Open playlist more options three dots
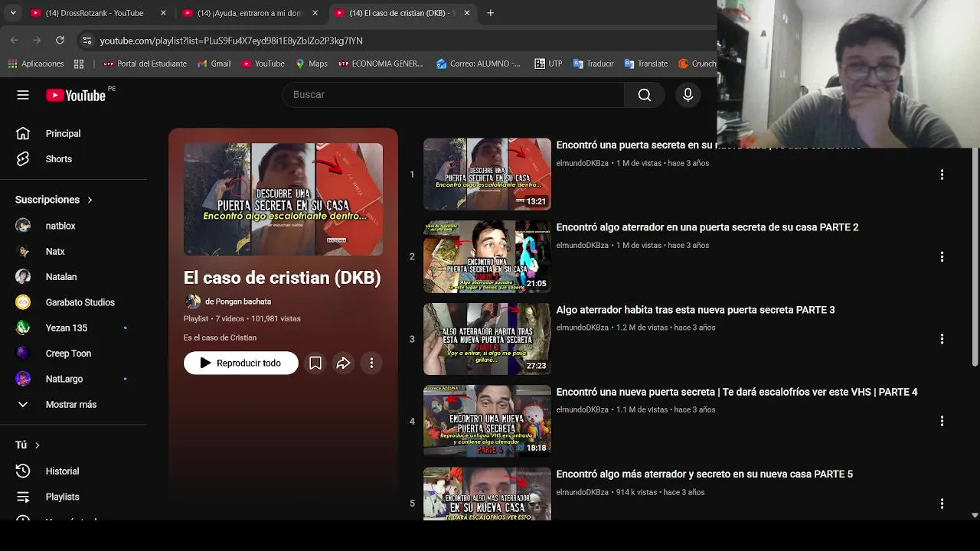Screen dimensions: 980x551 click(371, 363)
